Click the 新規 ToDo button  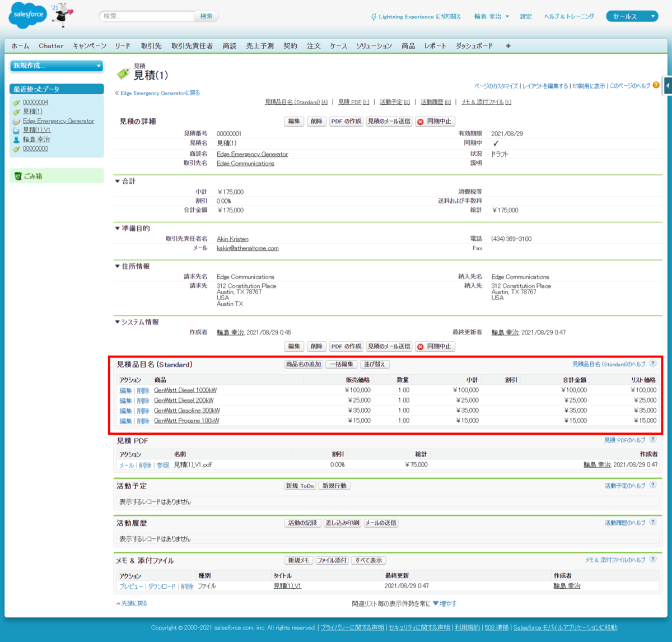click(301, 486)
